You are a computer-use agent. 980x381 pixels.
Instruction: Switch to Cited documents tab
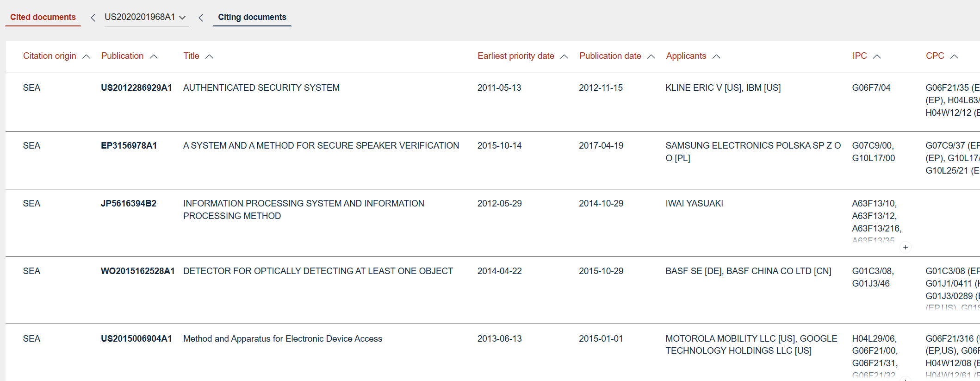click(x=43, y=17)
